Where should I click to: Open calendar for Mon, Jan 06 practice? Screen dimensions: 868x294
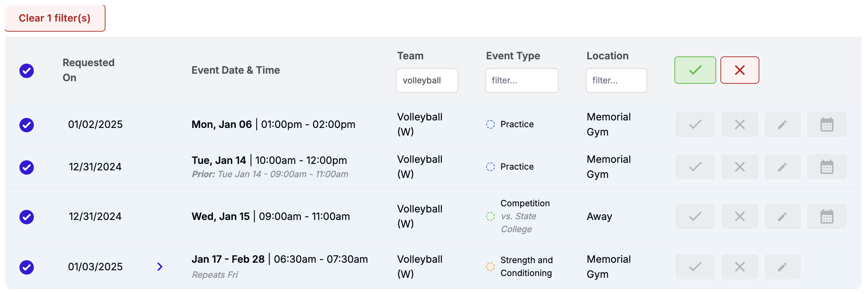point(827,125)
